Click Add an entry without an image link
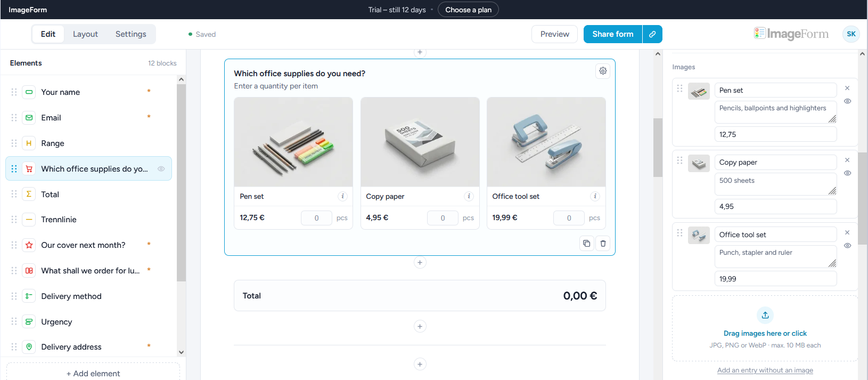The height and width of the screenshot is (380, 868). [765, 370]
